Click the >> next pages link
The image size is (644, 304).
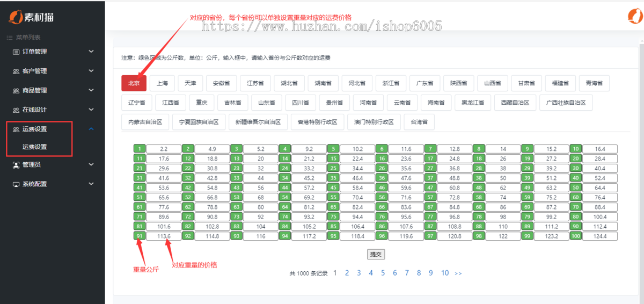pyautogui.click(x=458, y=273)
